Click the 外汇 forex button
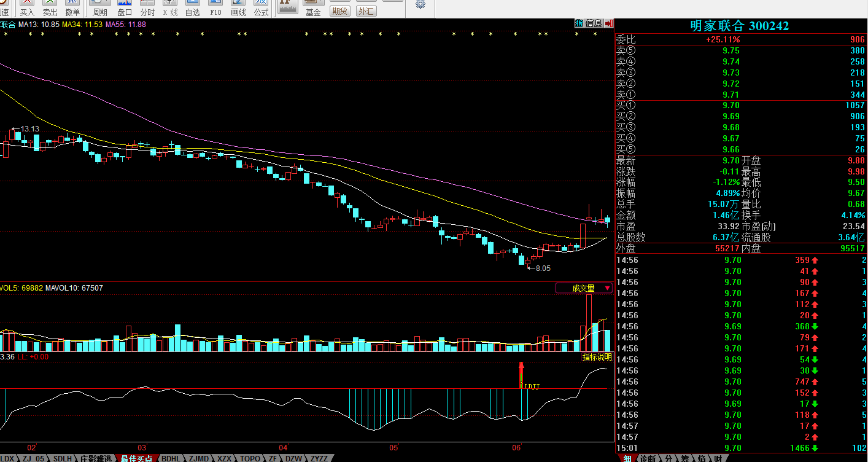The height and width of the screenshot is (462, 868). click(x=366, y=11)
